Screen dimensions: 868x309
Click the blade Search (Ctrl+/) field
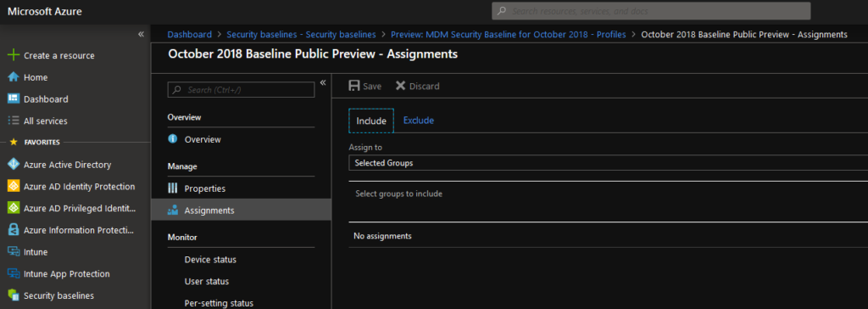(x=241, y=89)
